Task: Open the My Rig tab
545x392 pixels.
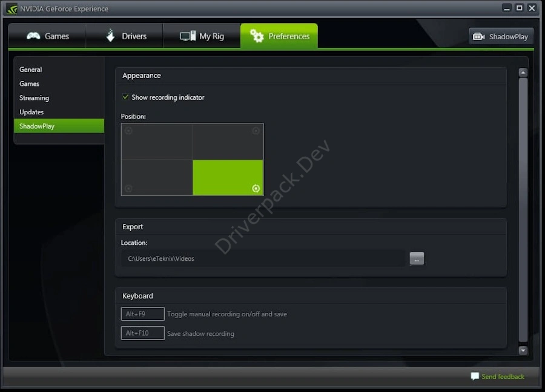Action: (202, 36)
